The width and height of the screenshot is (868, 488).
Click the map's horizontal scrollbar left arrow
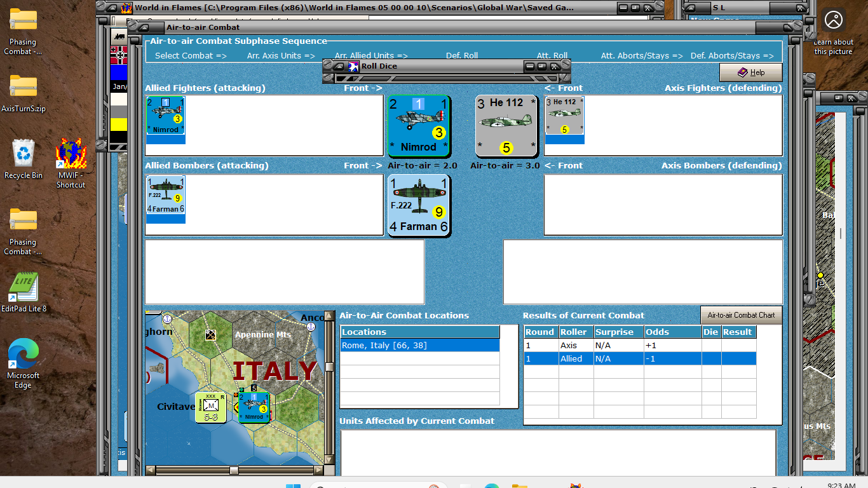point(151,470)
